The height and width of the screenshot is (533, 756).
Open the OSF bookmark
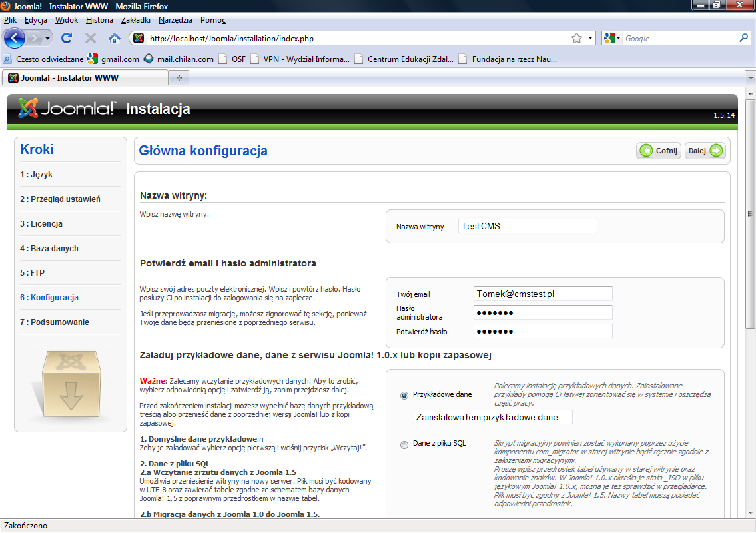(x=232, y=59)
